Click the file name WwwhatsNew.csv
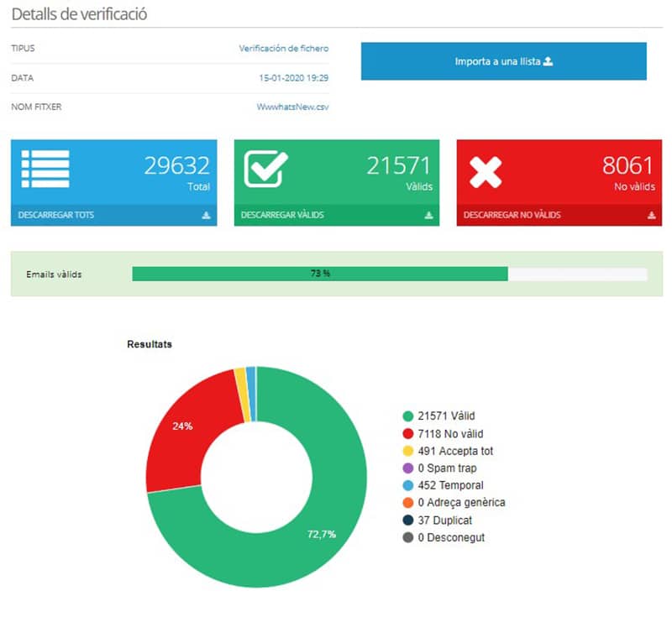Image resolution: width=672 pixels, height=617 pixels. click(292, 107)
